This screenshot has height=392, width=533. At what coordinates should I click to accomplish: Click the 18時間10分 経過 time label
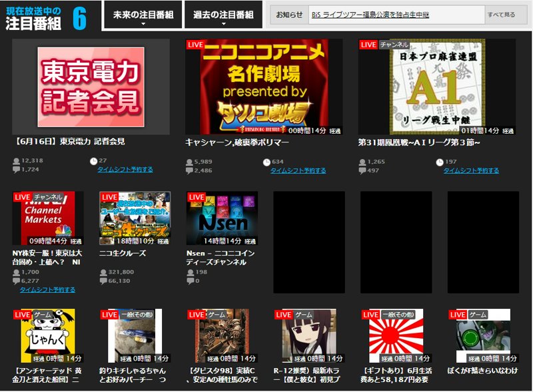[x=143, y=241]
